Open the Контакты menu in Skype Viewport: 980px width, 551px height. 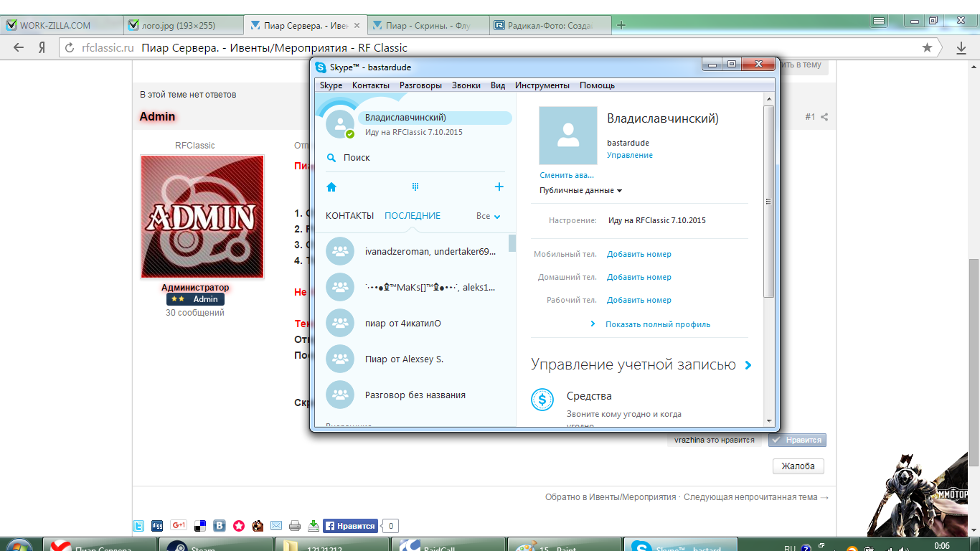371,85
